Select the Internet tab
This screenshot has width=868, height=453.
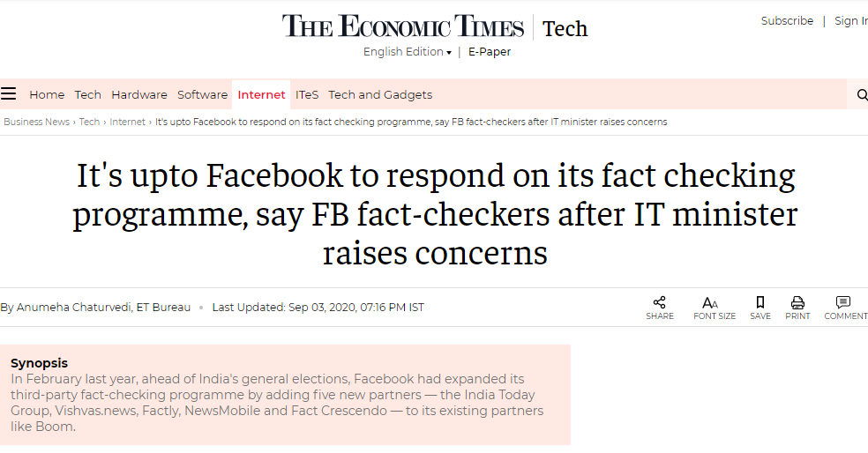point(261,94)
